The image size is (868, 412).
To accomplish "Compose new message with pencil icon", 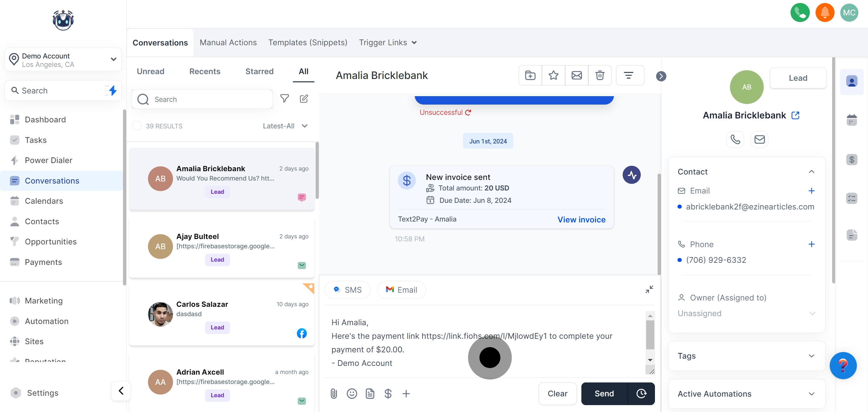I will click(x=304, y=98).
